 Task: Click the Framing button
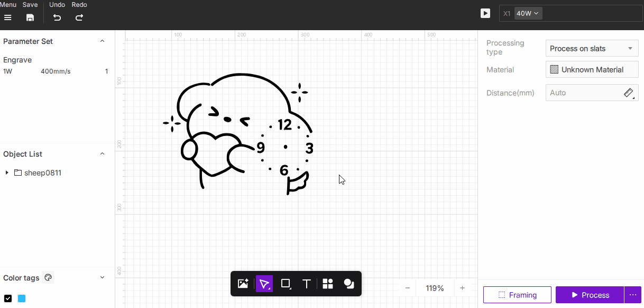coord(517,295)
